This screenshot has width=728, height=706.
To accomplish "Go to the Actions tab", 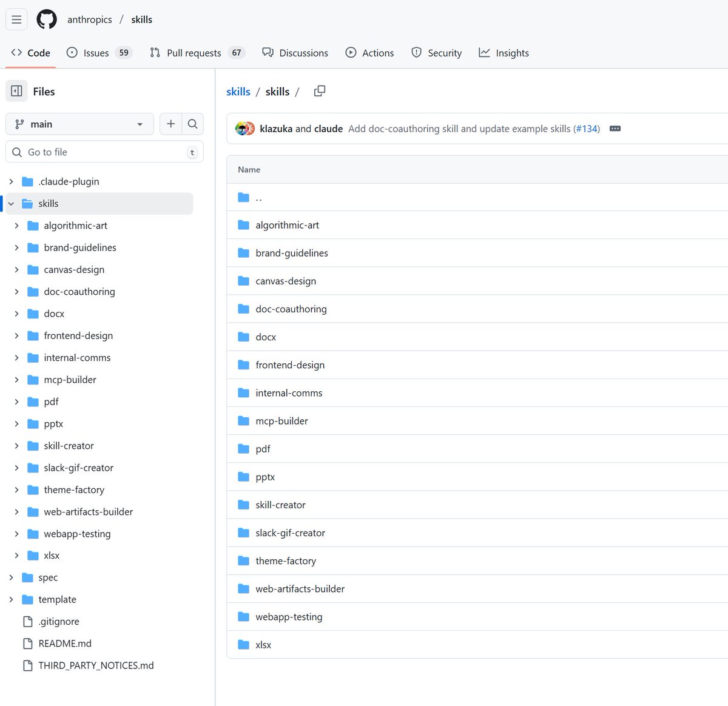I will (369, 53).
